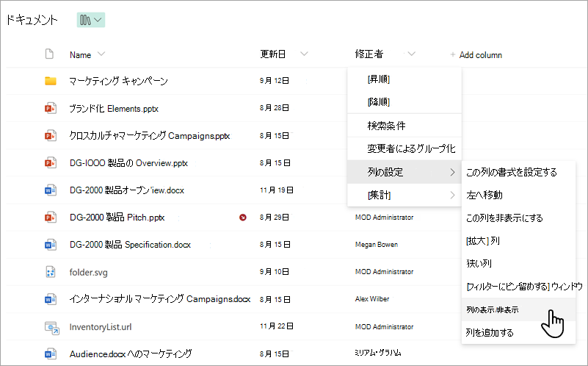Click PowerPoint icon for ブランド化 Elements.pptx

(x=51, y=109)
